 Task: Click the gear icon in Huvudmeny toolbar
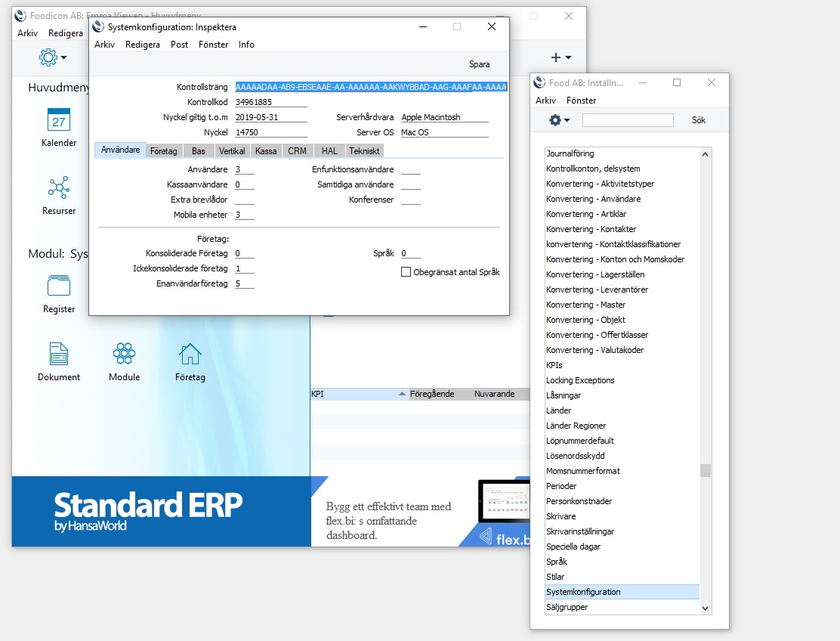(48, 57)
